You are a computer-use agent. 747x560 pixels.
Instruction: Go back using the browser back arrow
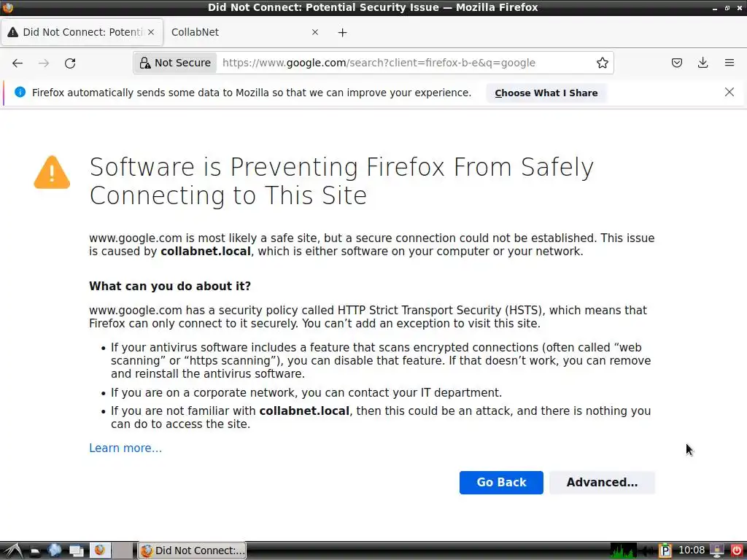click(18, 63)
